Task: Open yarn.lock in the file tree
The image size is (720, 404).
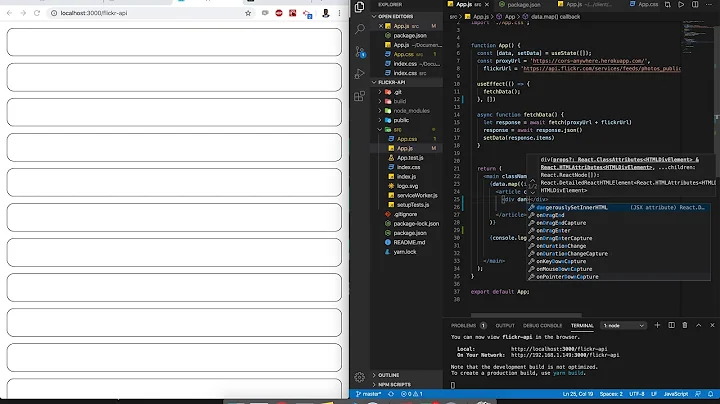Action: point(405,252)
